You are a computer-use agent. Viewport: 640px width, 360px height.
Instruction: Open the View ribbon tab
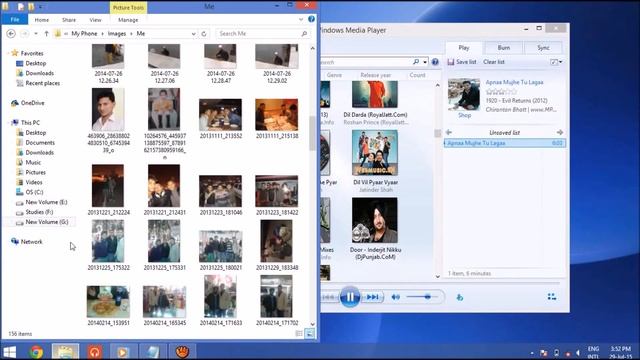pos(95,20)
